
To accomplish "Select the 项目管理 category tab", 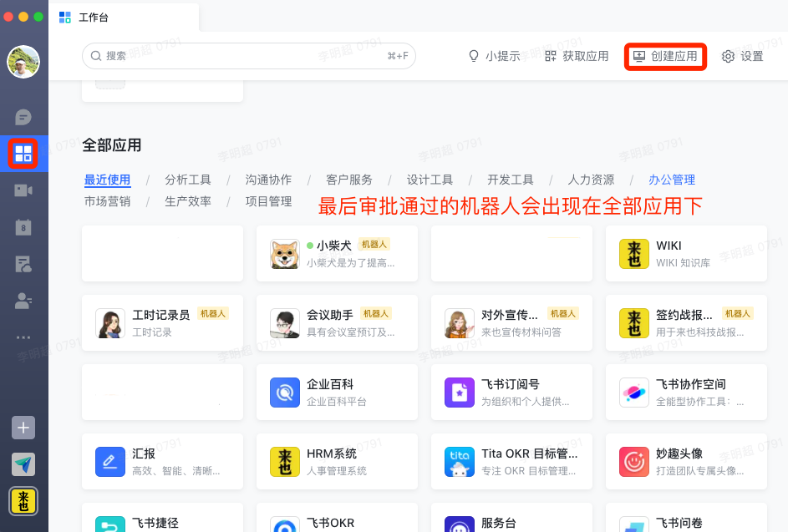I will (268, 201).
